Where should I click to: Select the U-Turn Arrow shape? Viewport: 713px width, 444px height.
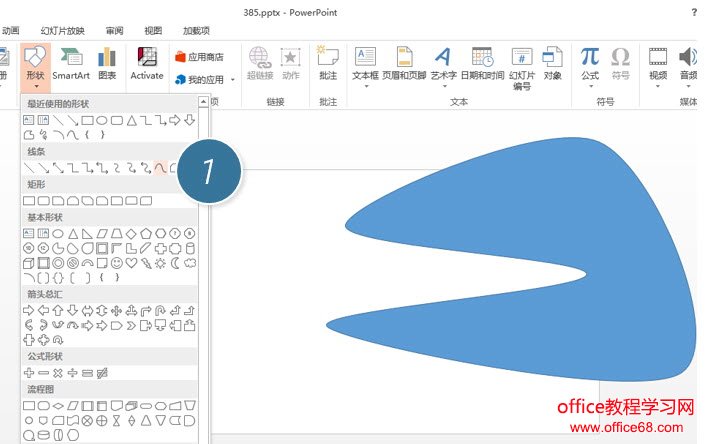[x=160, y=311]
